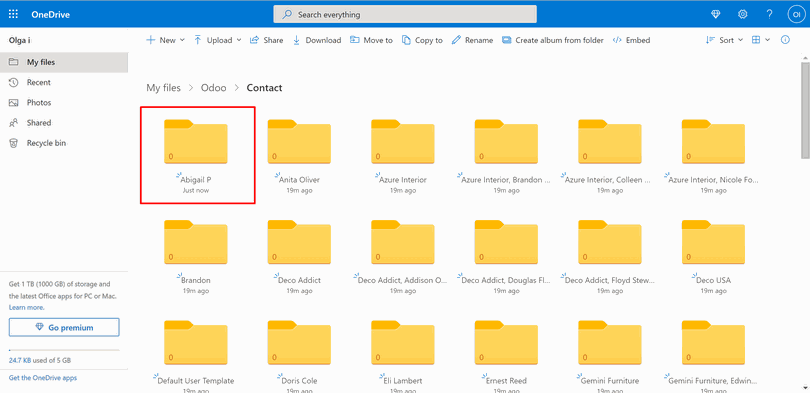Click the OneDrive title in header

51,14
